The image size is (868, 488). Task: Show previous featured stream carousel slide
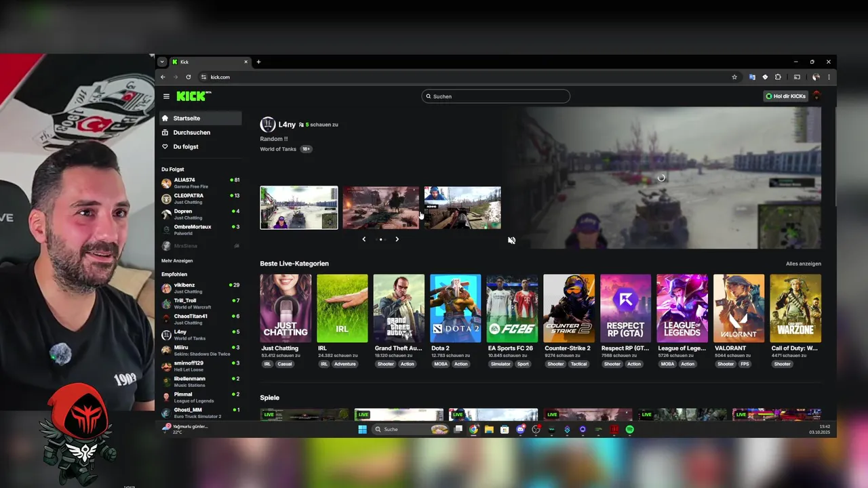coord(364,239)
